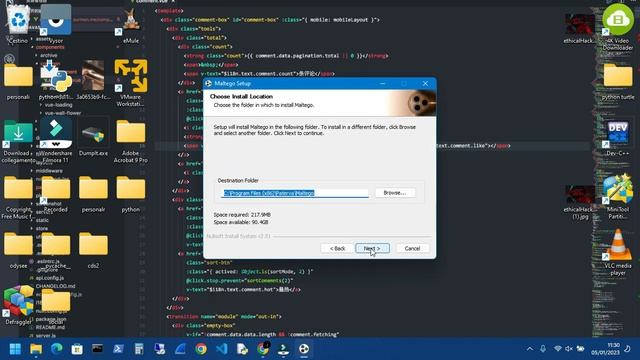This screenshot has width=640, height=360.
Task: Open the terminal icon in taskbar
Action: coord(98,349)
